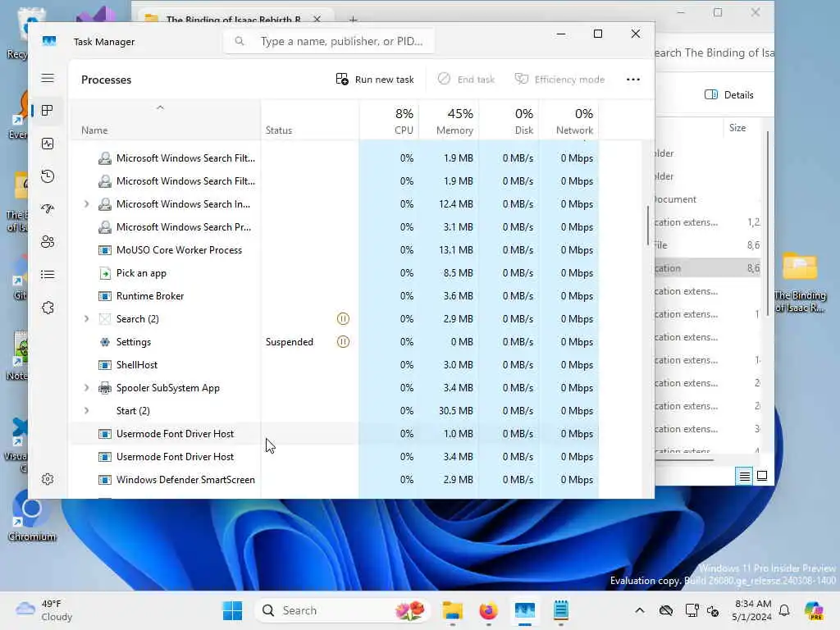Select MoUSO Core Worker Process row
This screenshot has width=840, height=630.
click(335, 250)
